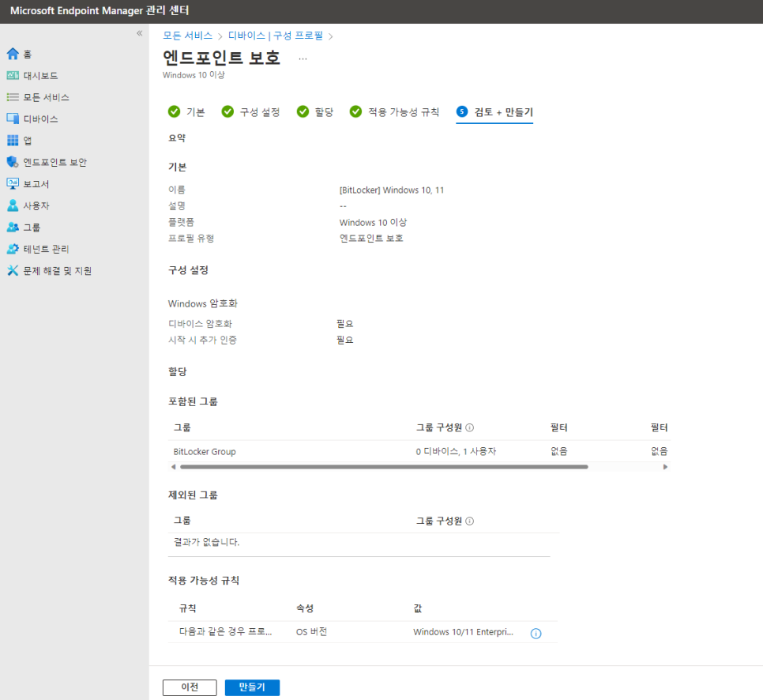Click the 보고서 reports icon
763x700 pixels.
[13, 183]
